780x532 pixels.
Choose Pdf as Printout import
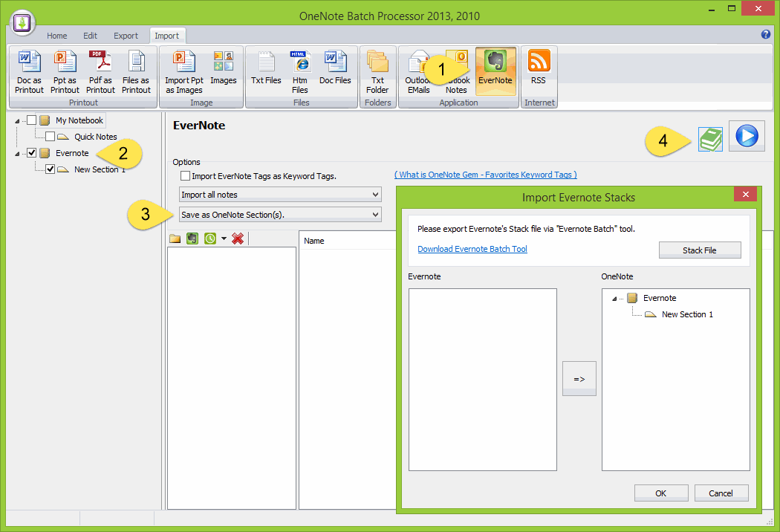[x=100, y=71]
